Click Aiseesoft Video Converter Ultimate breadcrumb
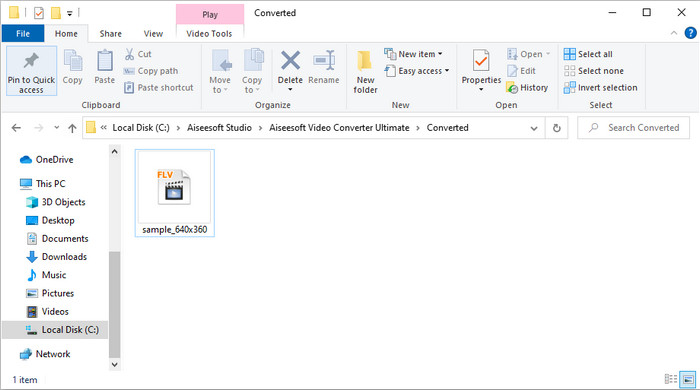700x390 pixels. coord(339,128)
